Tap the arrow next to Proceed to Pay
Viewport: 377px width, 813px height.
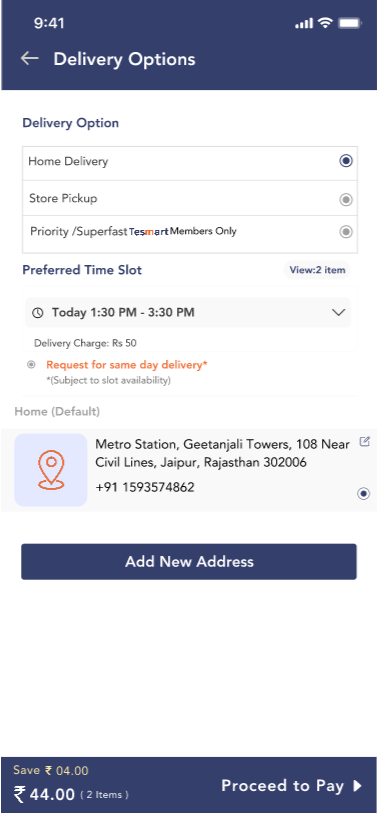point(357,786)
